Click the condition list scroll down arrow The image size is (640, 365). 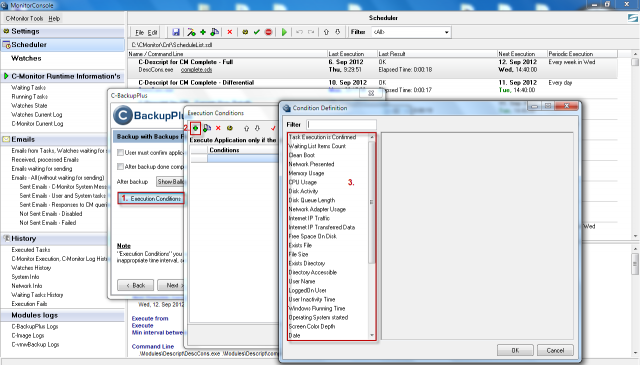click(x=371, y=336)
